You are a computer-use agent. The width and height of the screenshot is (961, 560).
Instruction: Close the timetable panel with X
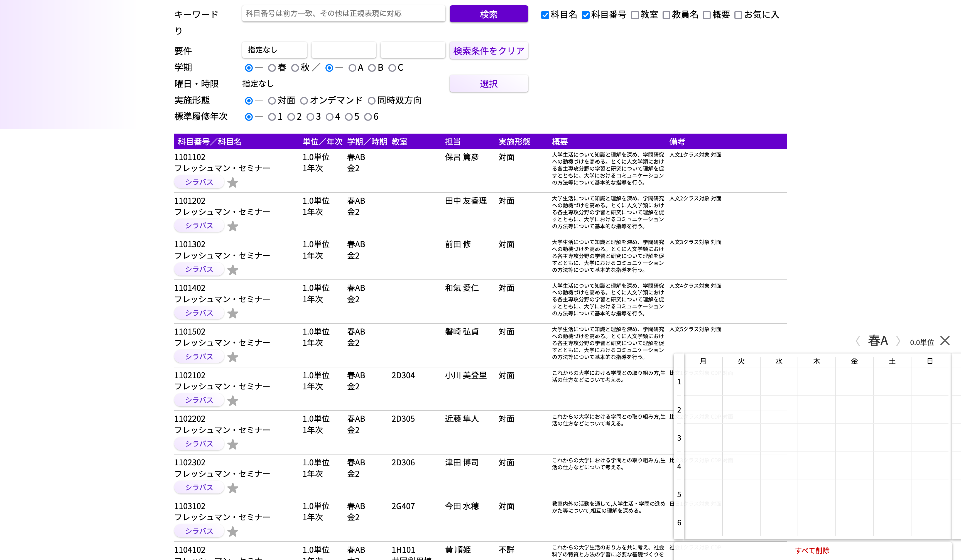[x=945, y=340]
